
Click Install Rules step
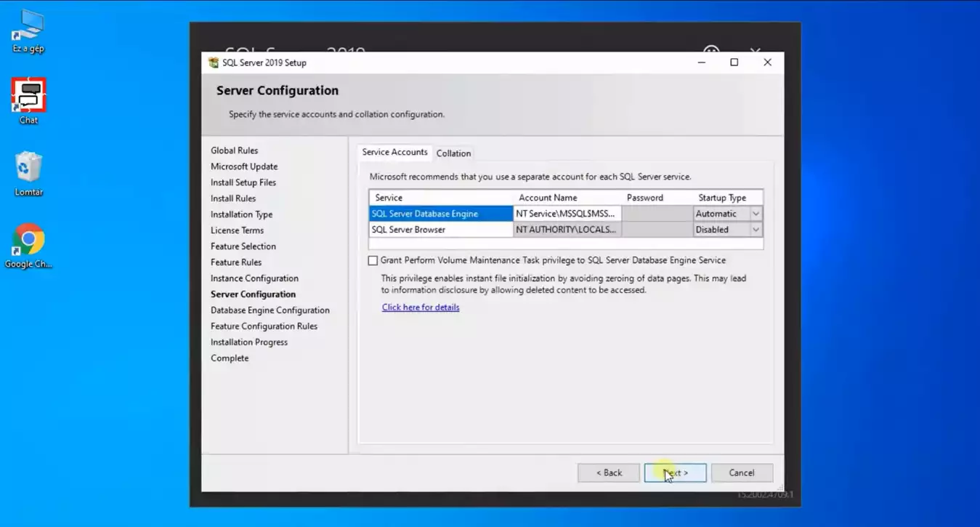233,198
